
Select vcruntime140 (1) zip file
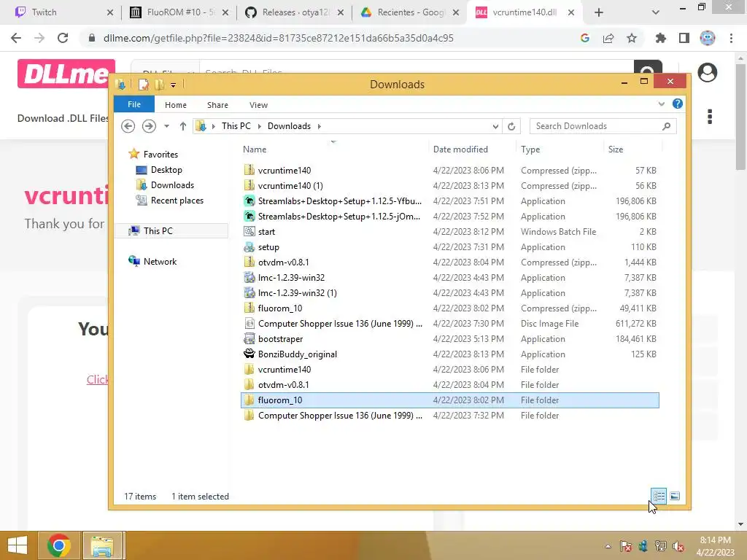(449, 185)
